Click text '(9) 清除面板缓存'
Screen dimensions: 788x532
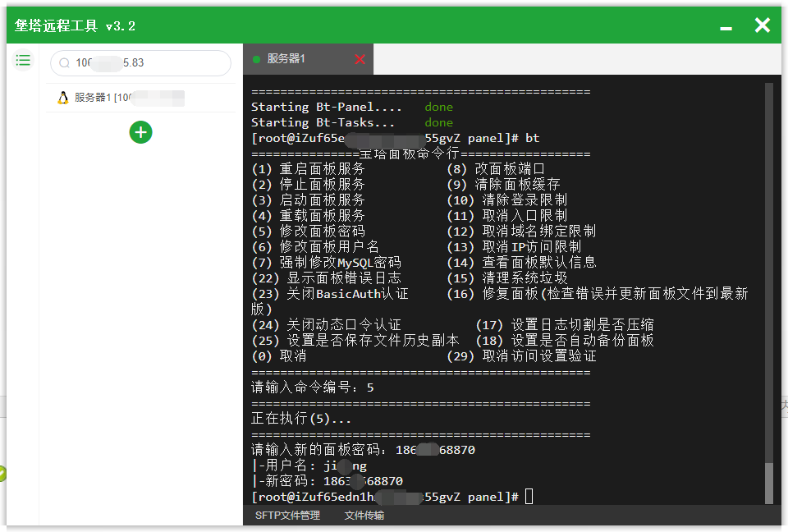[x=503, y=185]
